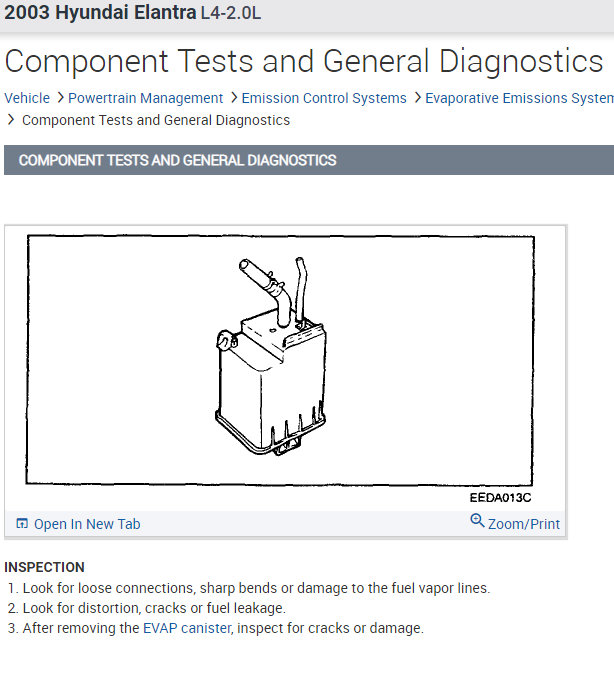
Task: Click the Zoom/Print magnifier icon
Action: (x=477, y=522)
